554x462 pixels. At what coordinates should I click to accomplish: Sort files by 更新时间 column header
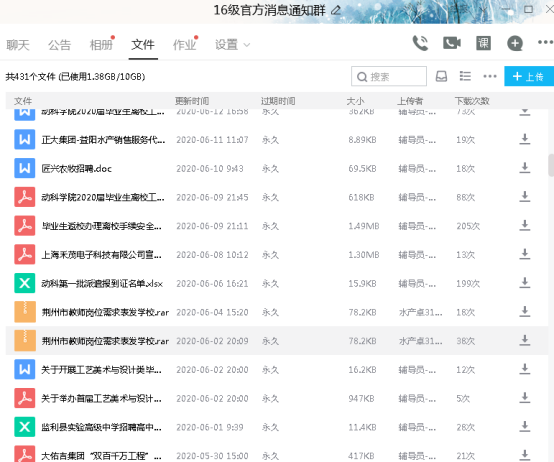click(x=192, y=101)
